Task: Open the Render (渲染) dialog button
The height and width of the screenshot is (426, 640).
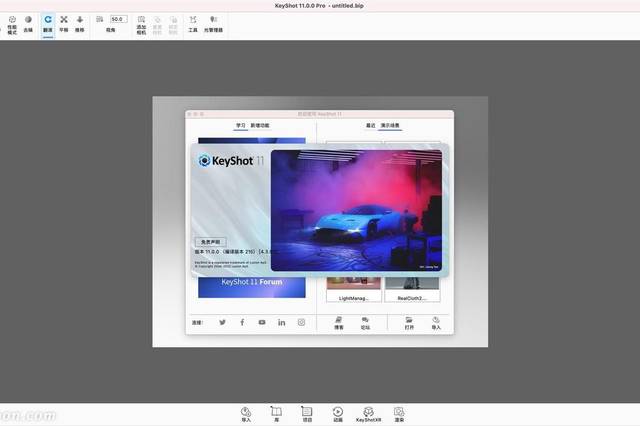Action: coord(399,414)
